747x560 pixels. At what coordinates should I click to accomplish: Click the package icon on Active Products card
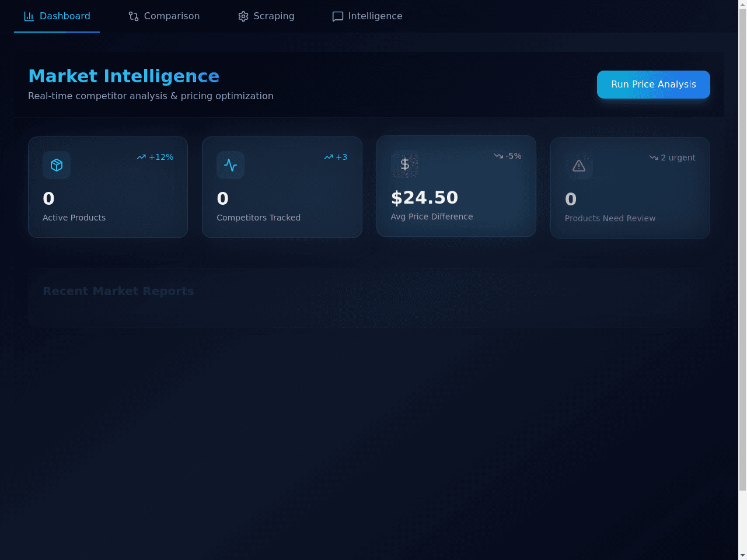(57, 165)
